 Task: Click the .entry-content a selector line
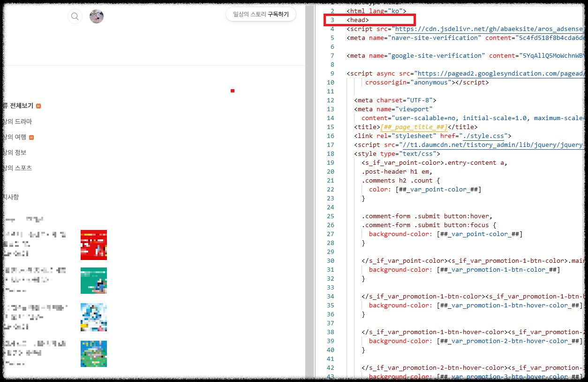(x=435, y=163)
